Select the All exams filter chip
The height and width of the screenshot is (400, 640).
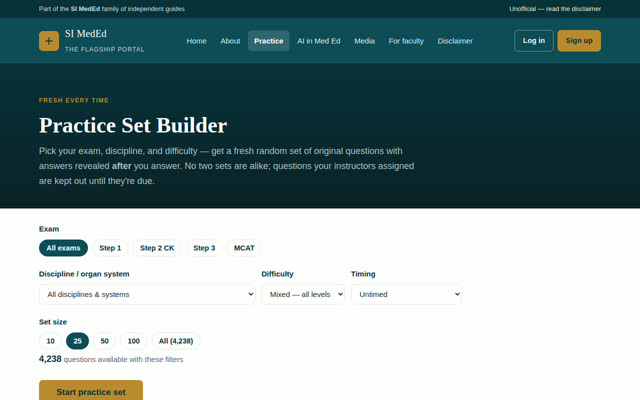click(63, 248)
